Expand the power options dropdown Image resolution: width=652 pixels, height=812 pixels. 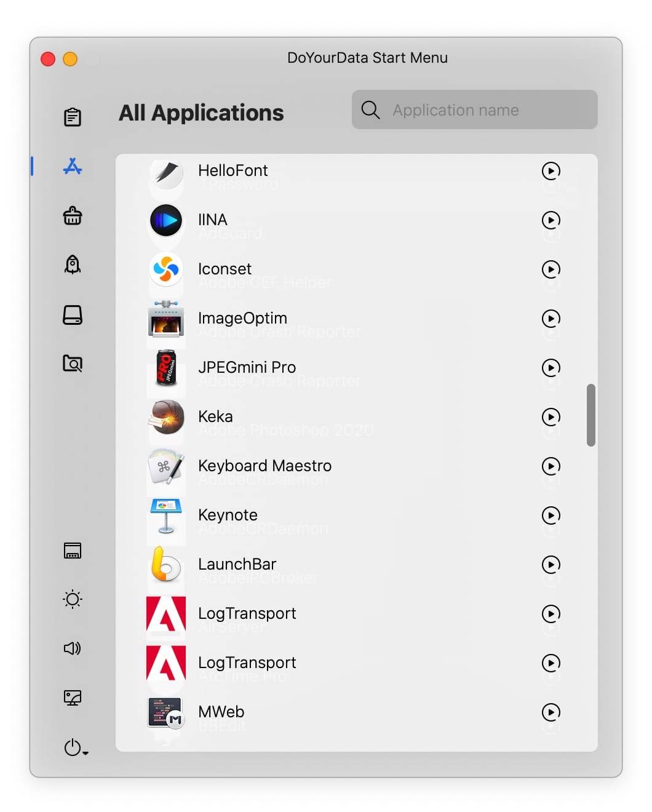click(76, 747)
